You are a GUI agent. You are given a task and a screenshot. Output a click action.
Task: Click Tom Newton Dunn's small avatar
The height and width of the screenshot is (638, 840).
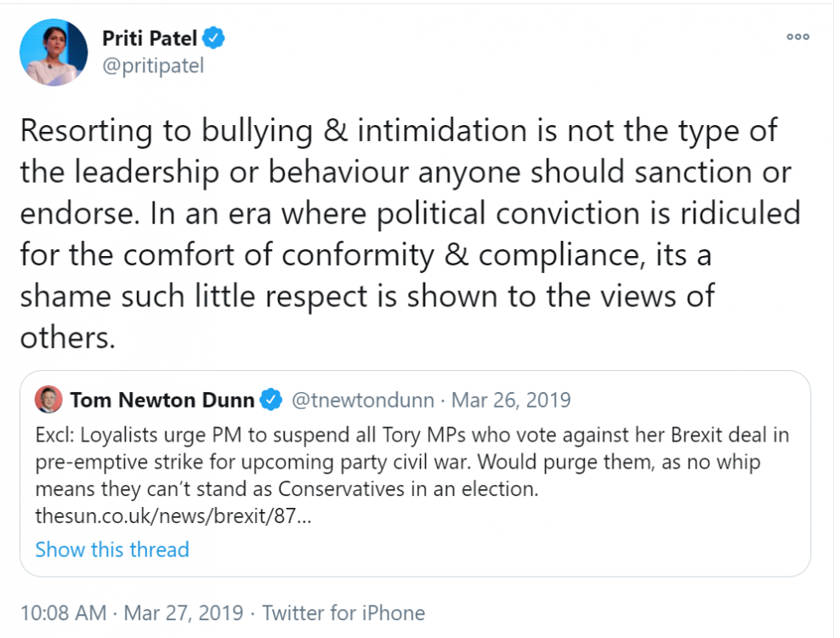[48, 400]
